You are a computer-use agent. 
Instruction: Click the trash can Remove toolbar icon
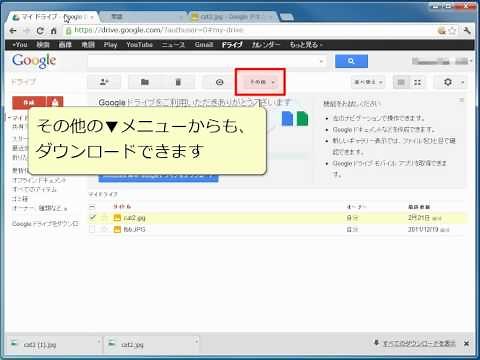(x=178, y=82)
